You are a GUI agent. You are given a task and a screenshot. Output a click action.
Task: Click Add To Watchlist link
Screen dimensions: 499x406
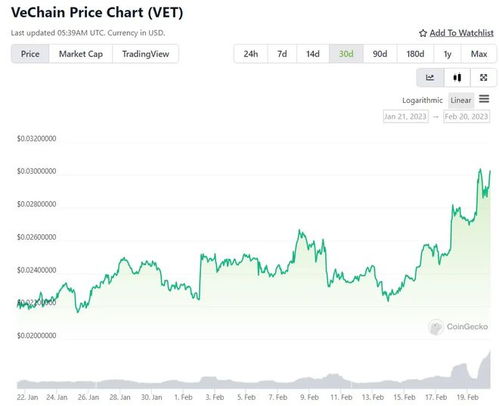pyautogui.click(x=461, y=33)
